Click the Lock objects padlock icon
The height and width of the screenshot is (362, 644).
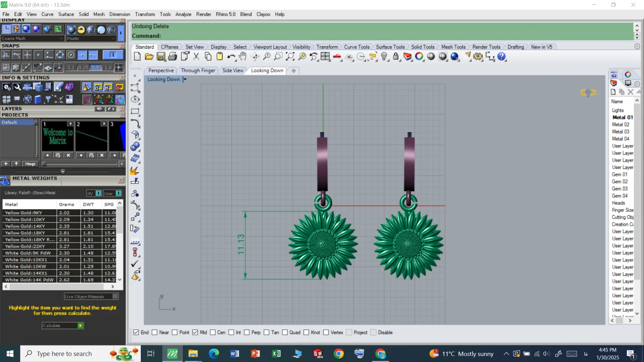click(x=396, y=57)
